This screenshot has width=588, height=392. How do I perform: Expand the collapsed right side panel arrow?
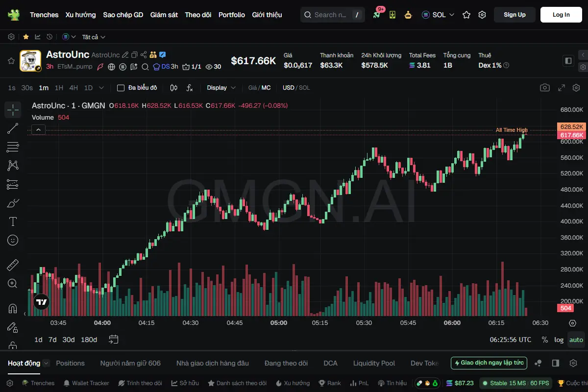pos(583,55)
